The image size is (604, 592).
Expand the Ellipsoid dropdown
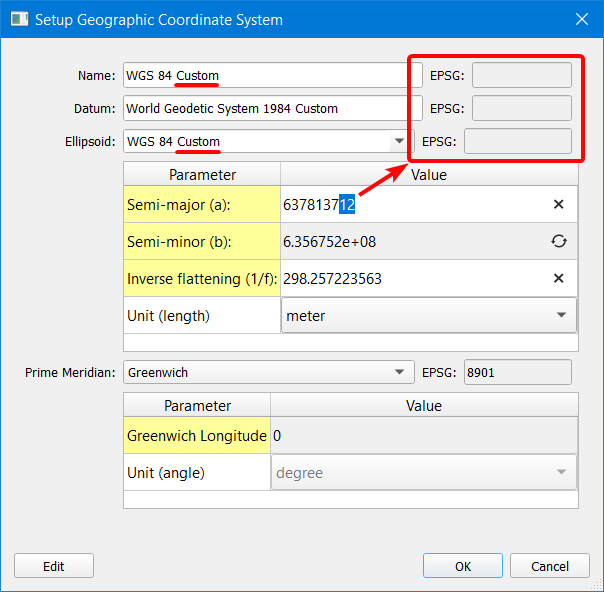coord(399,141)
